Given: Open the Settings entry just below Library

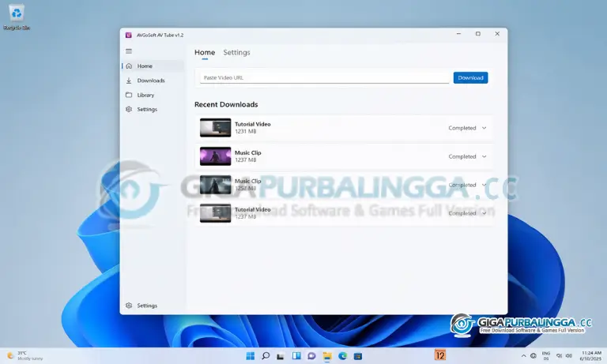Looking at the screenshot, I should pyautogui.click(x=153, y=110).
